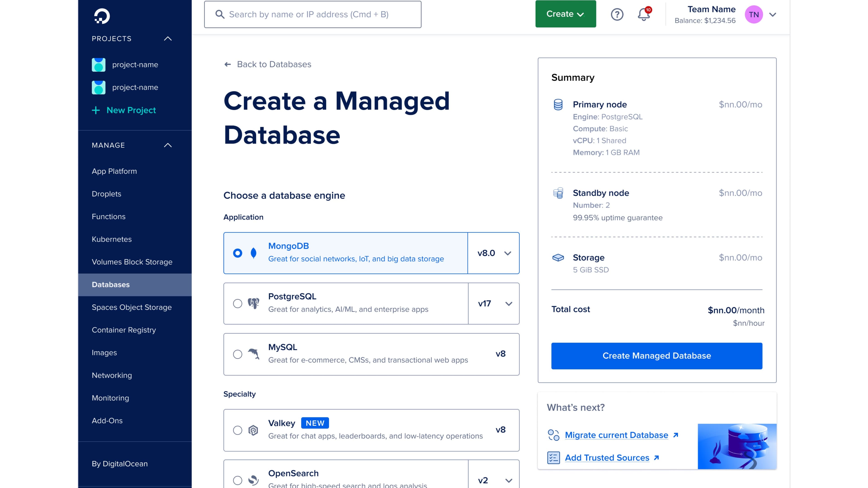
Task: Select Databases in the sidebar
Action: point(135,285)
